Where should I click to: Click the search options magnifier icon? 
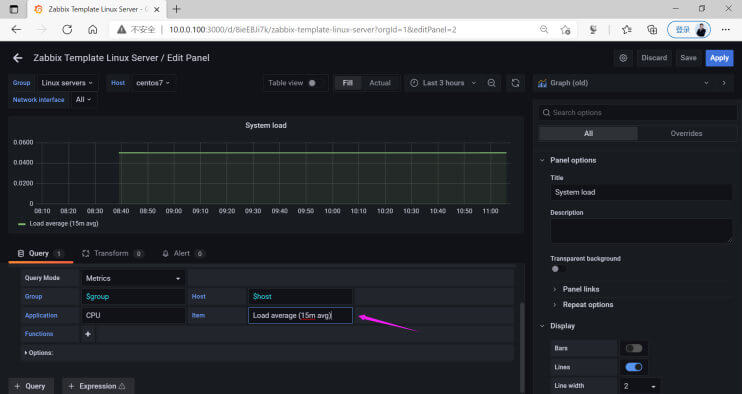click(546, 113)
